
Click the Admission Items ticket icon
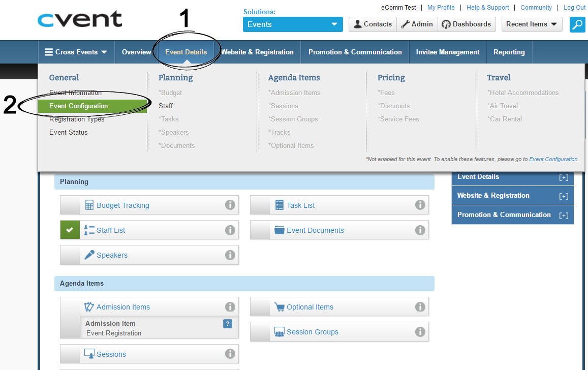click(89, 306)
